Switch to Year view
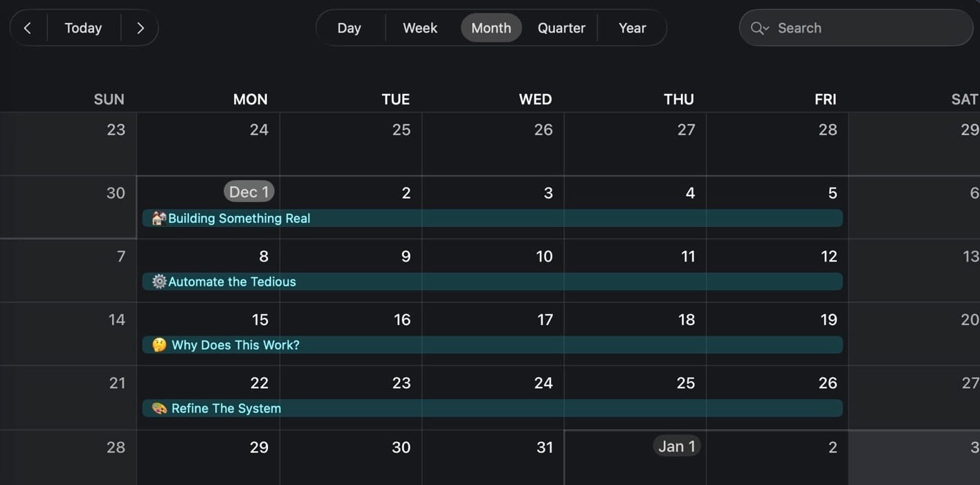Screen dimensions: 980x485 pyautogui.click(x=632, y=28)
